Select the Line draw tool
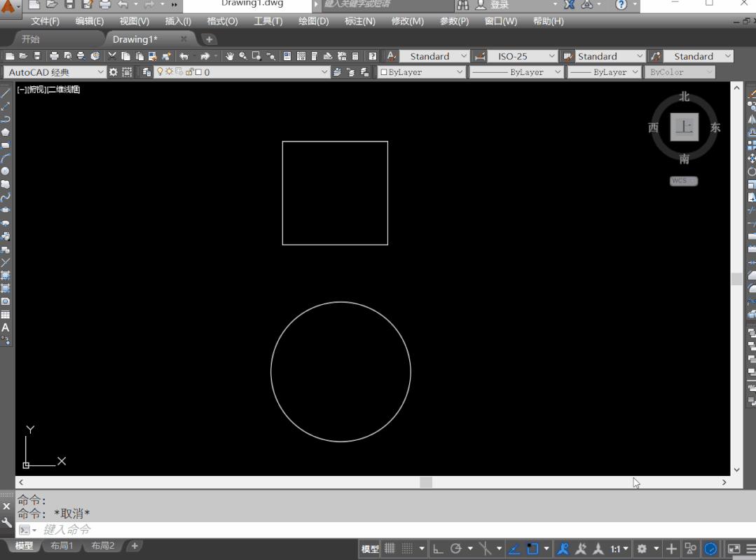 click(6, 93)
